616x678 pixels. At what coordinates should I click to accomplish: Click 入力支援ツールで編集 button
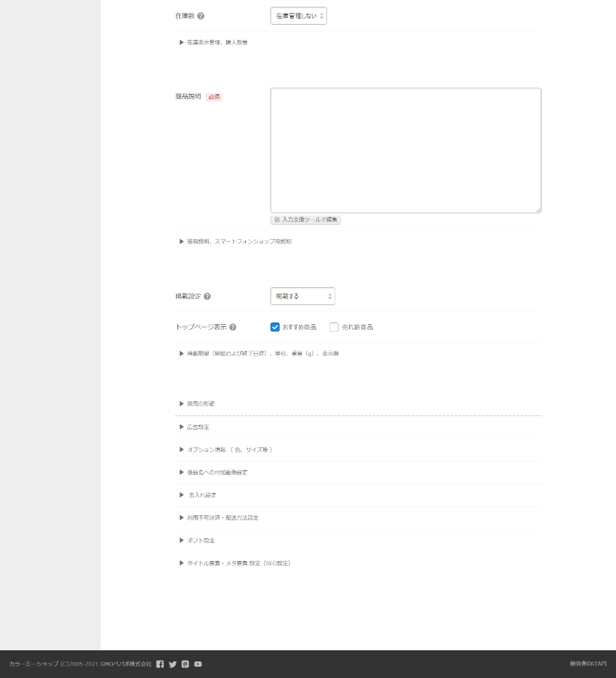pos(306,220)
